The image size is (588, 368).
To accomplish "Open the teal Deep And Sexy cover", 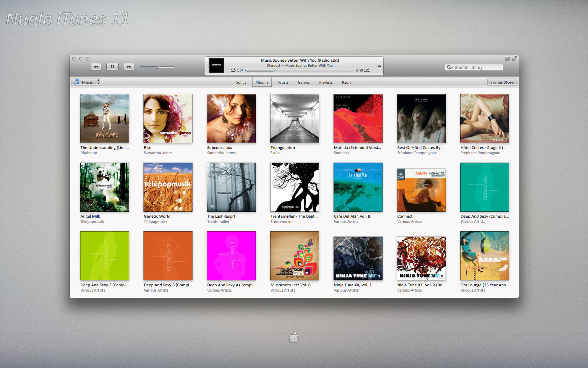I will [485, 187].
